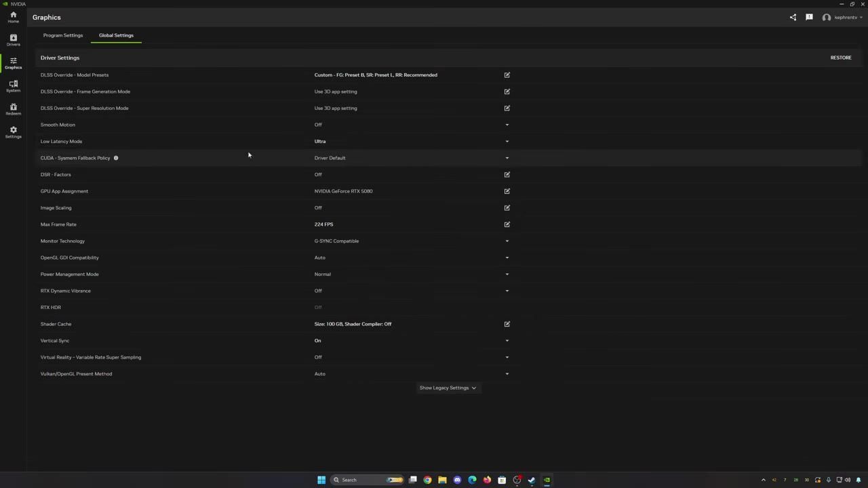The image size is (868, 488).
Task: Open the System sidebar section
Action: pyautogui.click(x=13, y=86)
